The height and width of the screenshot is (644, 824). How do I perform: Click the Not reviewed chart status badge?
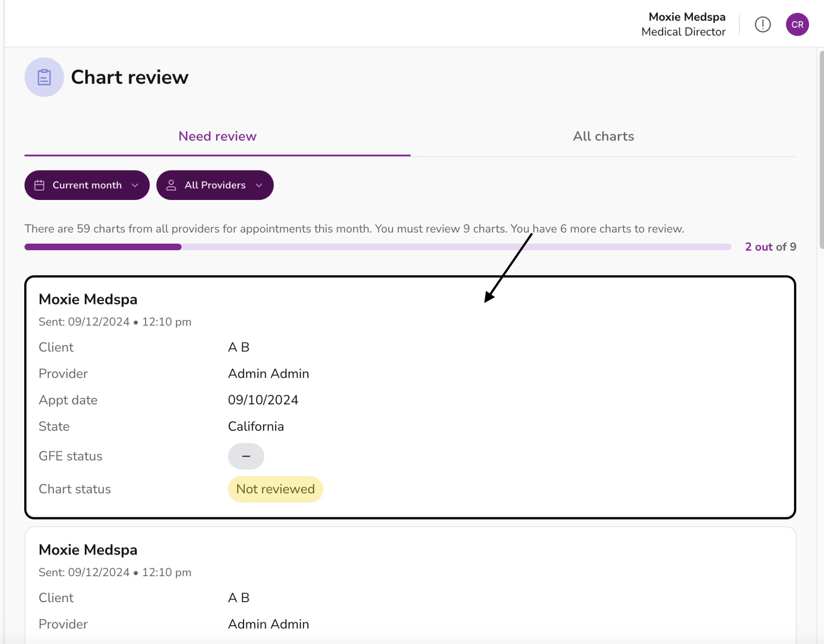(x=275, y=489)
